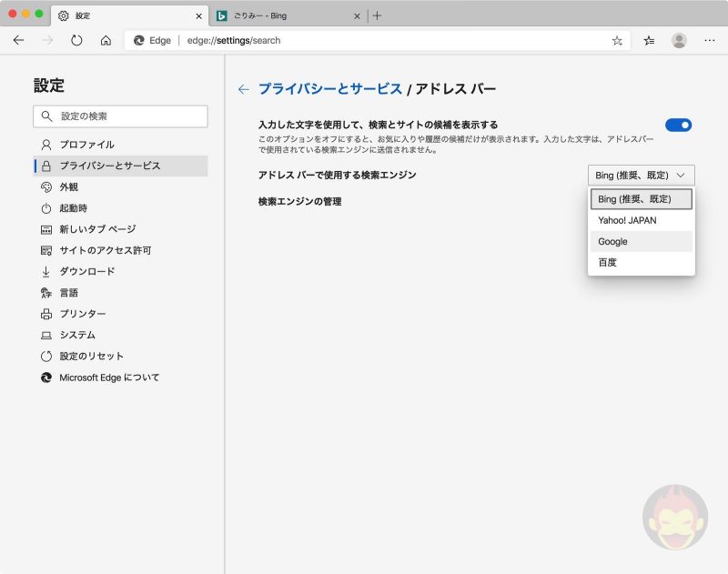Click the 設定の検索 search box
This screenshot has width=728, height=574.
119,116
